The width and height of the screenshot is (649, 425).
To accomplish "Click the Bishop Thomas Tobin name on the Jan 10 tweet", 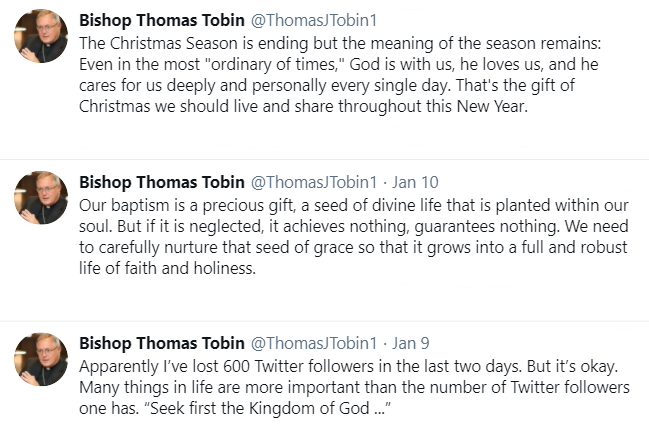I will coord(161,182).
